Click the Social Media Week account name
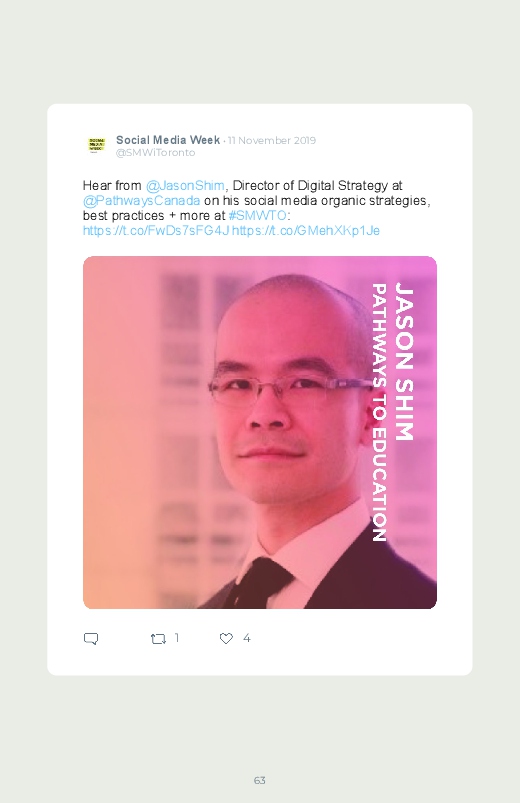Screen dimensions: 520x803 coord(168,140)
